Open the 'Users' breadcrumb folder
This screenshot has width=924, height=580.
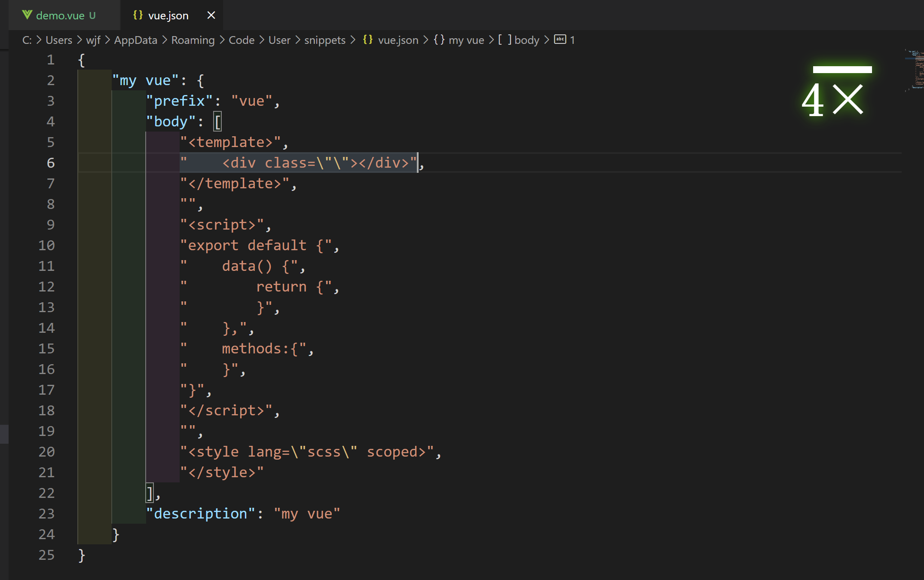pos(59,40)
